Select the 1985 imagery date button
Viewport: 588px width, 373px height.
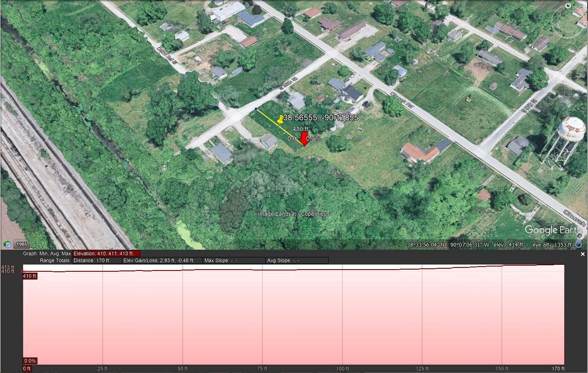pos(21,244)
